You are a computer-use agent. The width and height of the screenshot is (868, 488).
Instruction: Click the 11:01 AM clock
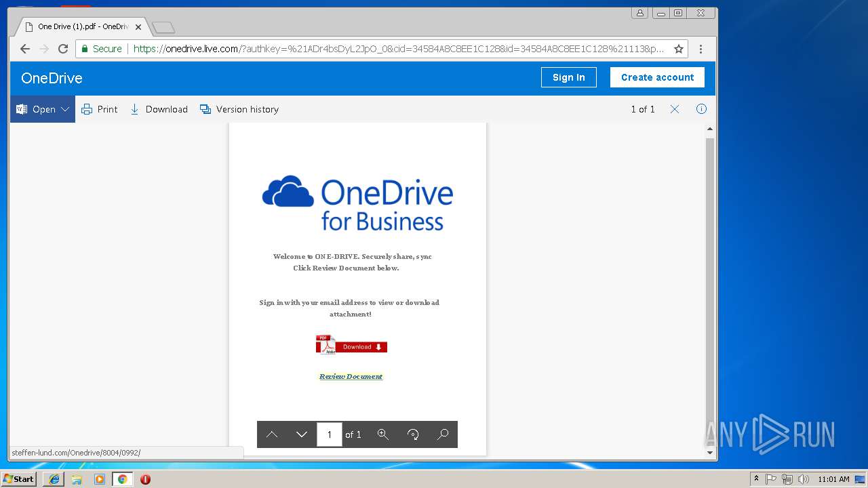(833, 479)
